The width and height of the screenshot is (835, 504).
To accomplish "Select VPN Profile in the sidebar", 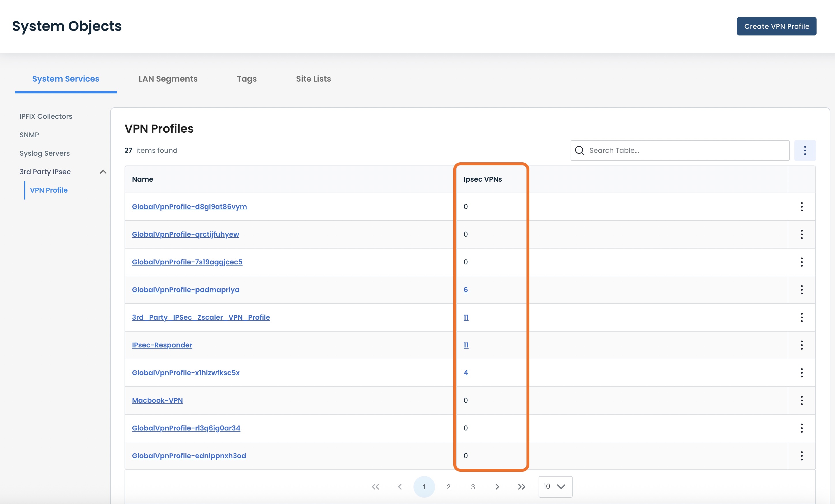I will (x=49, y=190).
